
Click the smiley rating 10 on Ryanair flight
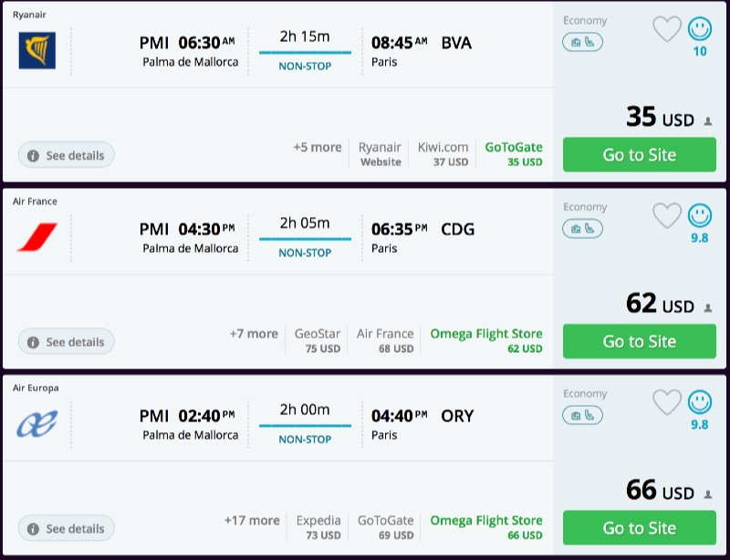[700, 30]
